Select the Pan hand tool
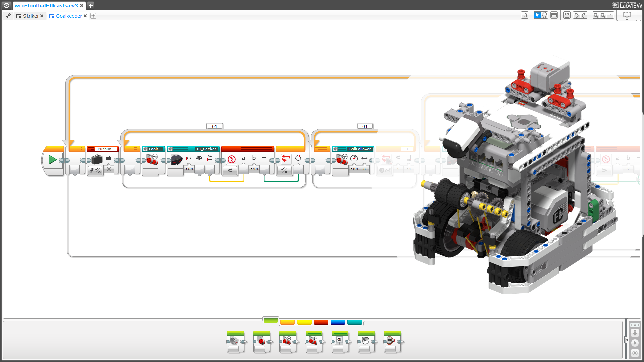 (544, 15)
